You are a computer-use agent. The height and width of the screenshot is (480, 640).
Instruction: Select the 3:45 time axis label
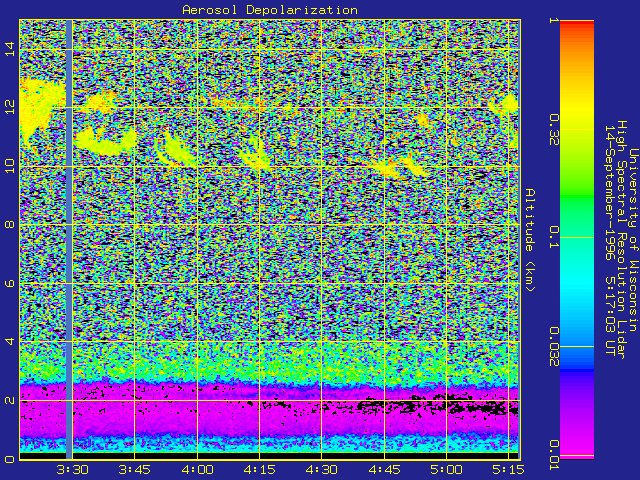(x=134, y=470)
